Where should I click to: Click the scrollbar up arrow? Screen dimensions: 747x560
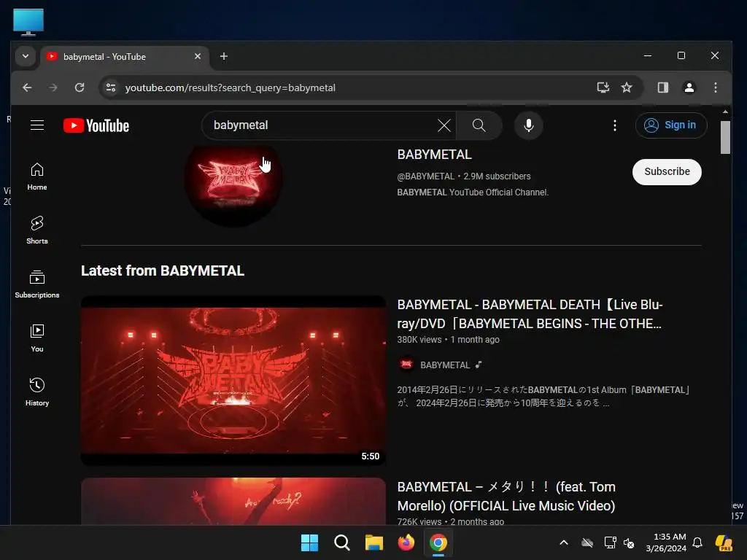pyautogui.click(x=725, y=112)
